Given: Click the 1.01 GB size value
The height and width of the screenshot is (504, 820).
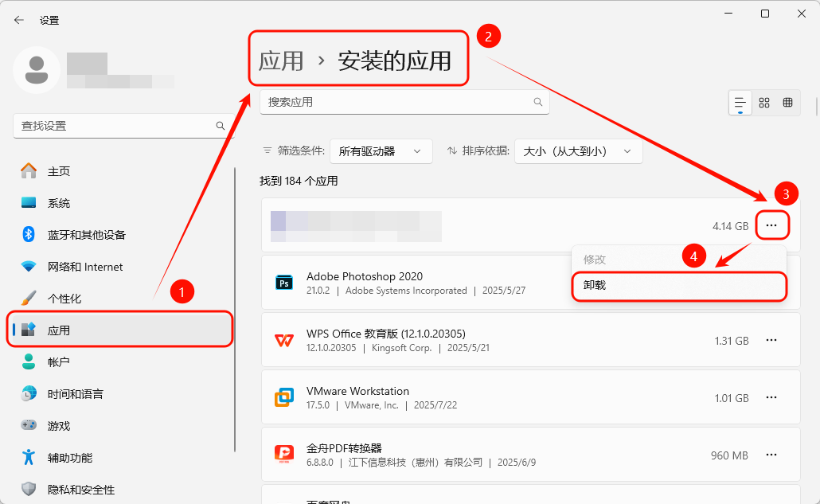Looking at the screenshot, I should tap(732, 398).
